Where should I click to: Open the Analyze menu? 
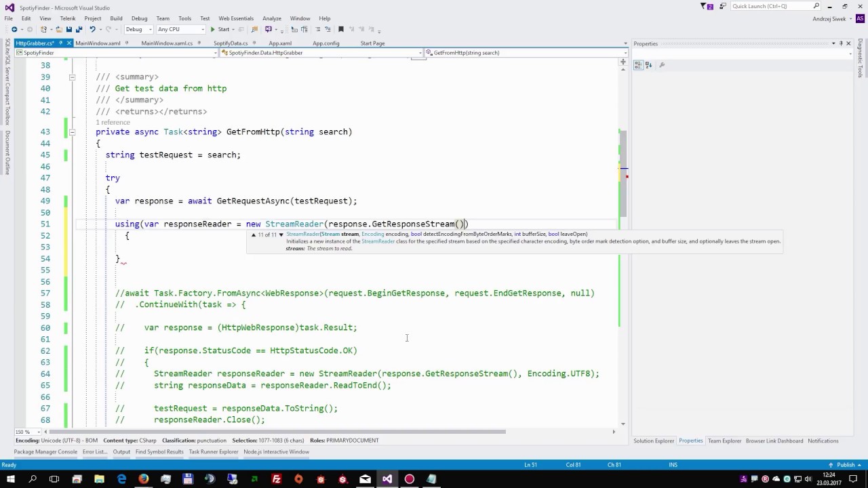(272, 18)
